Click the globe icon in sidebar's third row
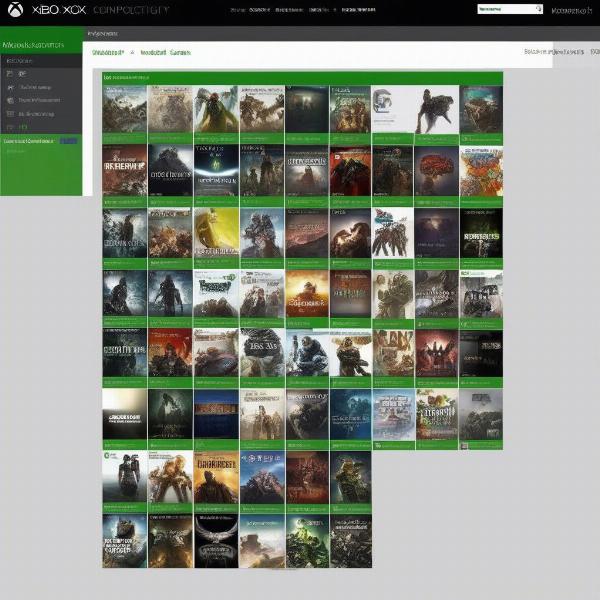Viewport: 600px width, 600px height. [10, 100]
